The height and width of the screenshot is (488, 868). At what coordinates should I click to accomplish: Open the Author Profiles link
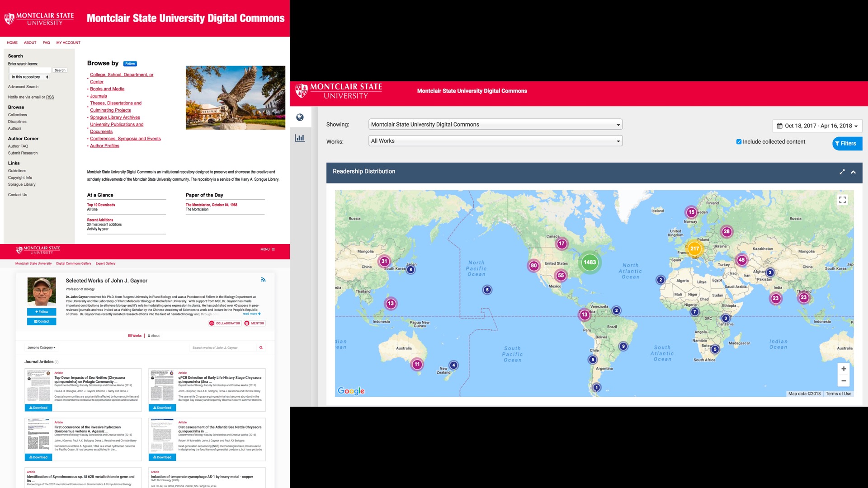(104, 145)
